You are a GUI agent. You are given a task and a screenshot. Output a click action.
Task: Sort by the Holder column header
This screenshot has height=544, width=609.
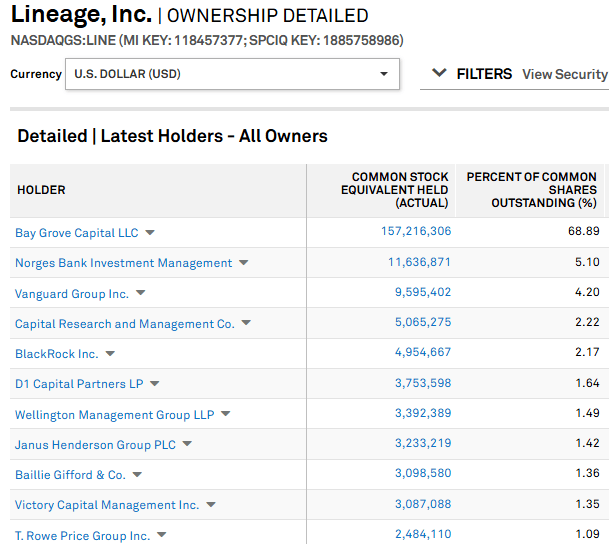[x=42, y=190]
